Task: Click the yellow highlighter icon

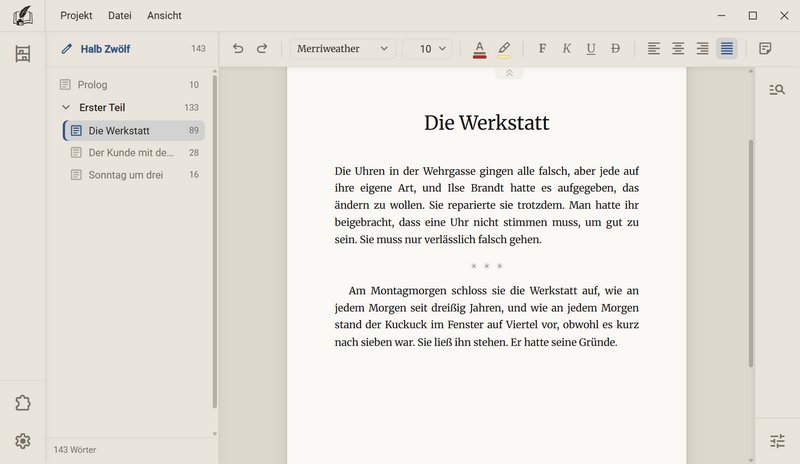Action: pyautogui.click(x=504, y=49)
